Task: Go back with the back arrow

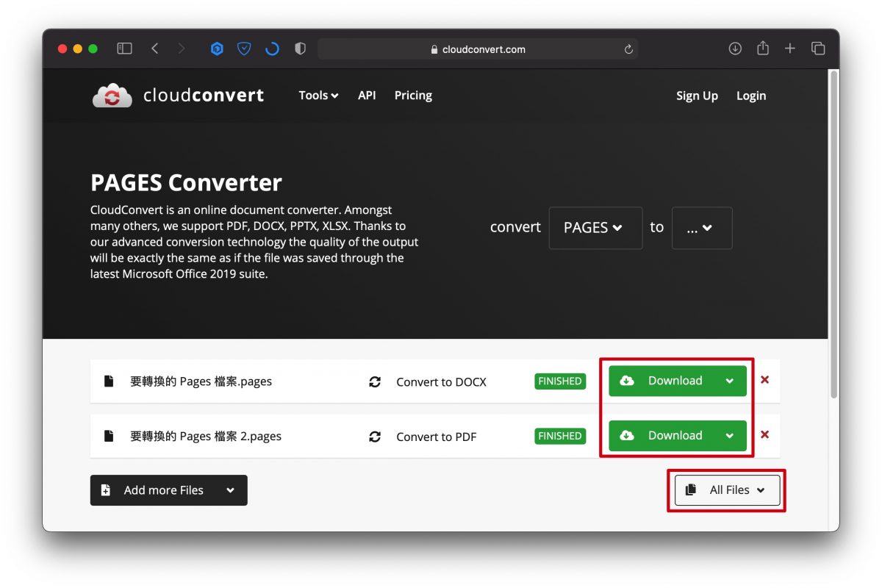Action: [x=154, y=49]
